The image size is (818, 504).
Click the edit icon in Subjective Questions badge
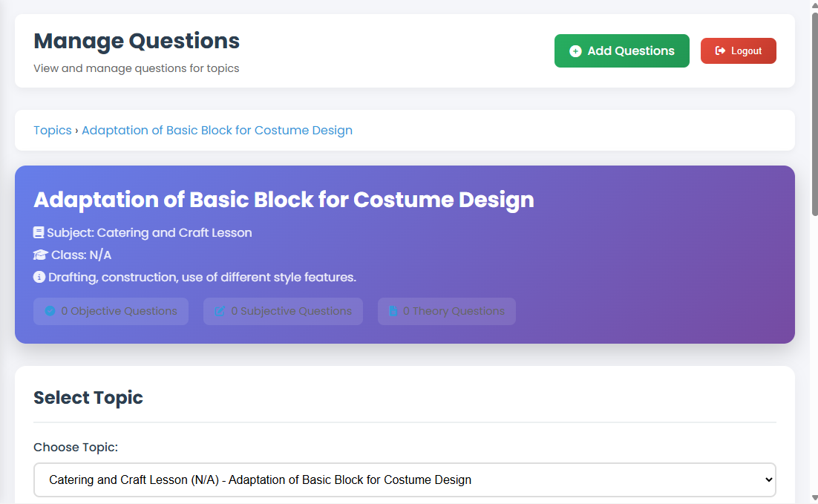[220, 311]
